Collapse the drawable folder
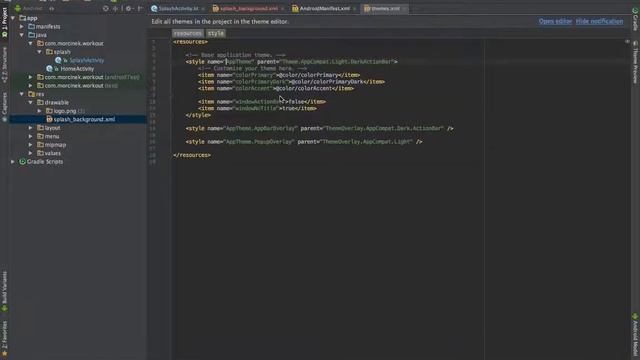Screen dimensions: 640x360 click(x=31, y=102)
